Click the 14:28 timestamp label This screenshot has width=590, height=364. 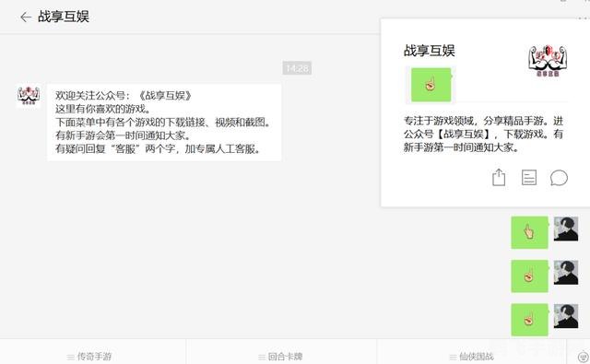point(297,68)
